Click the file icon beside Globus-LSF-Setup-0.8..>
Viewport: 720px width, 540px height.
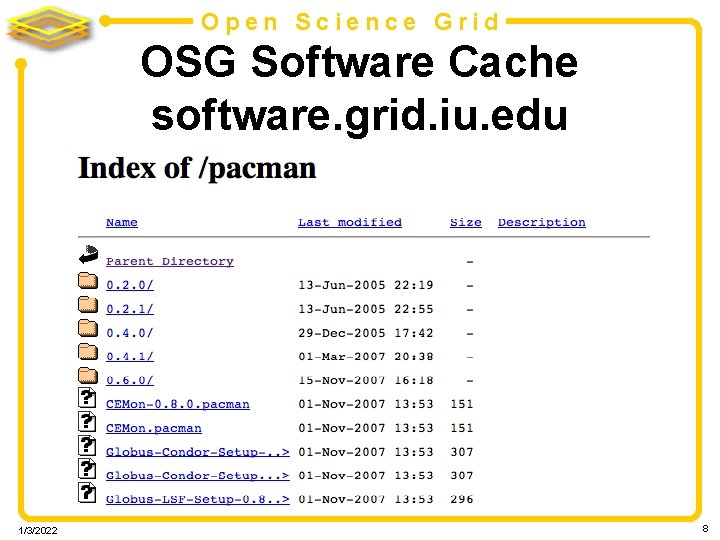87,493
